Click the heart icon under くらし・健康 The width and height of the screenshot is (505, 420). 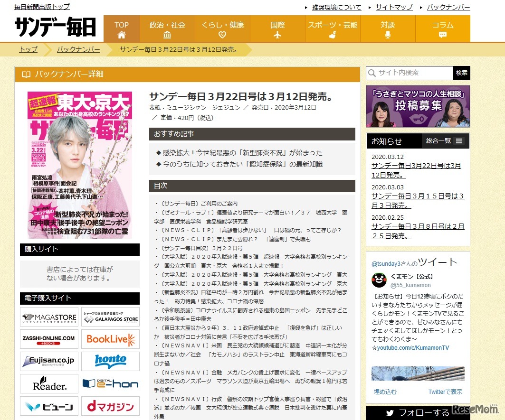[222, 34]
